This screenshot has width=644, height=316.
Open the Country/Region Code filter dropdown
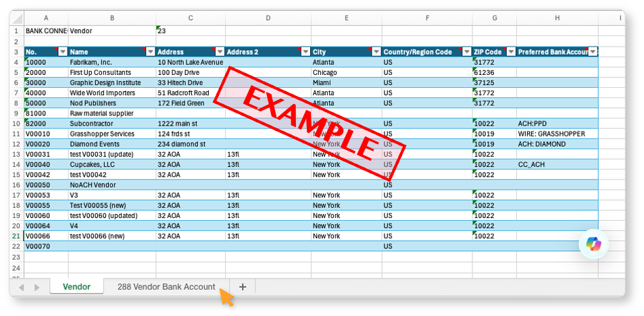(467, 52)
